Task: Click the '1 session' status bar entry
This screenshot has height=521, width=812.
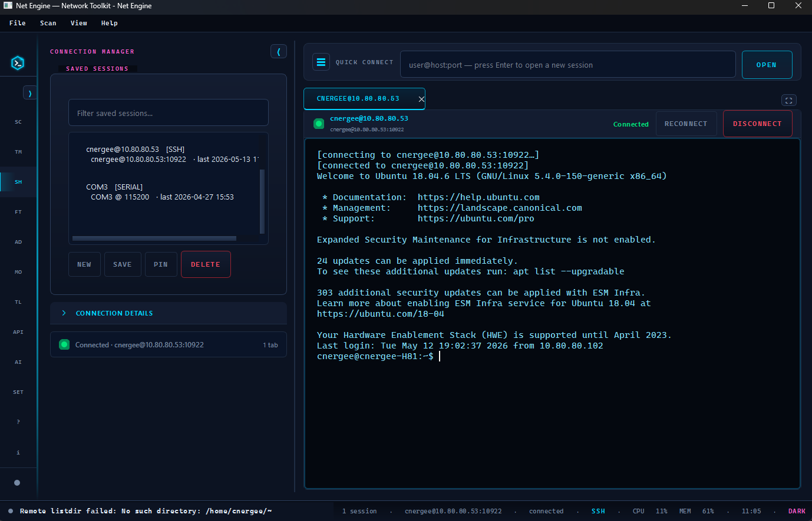Action: [359, 511]
